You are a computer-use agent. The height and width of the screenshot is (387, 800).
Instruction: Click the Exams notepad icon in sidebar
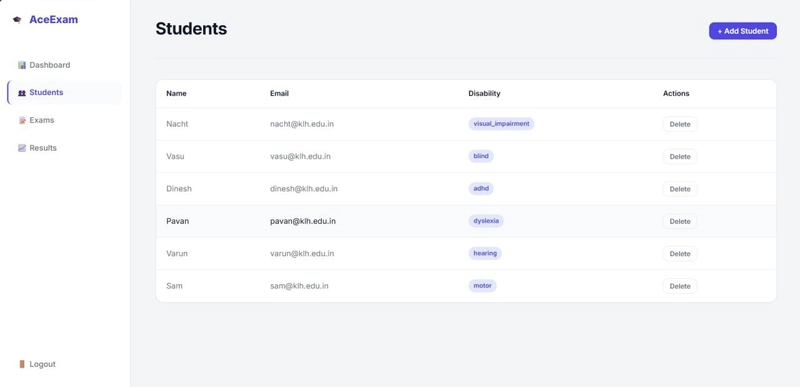[x=22, y=120]
